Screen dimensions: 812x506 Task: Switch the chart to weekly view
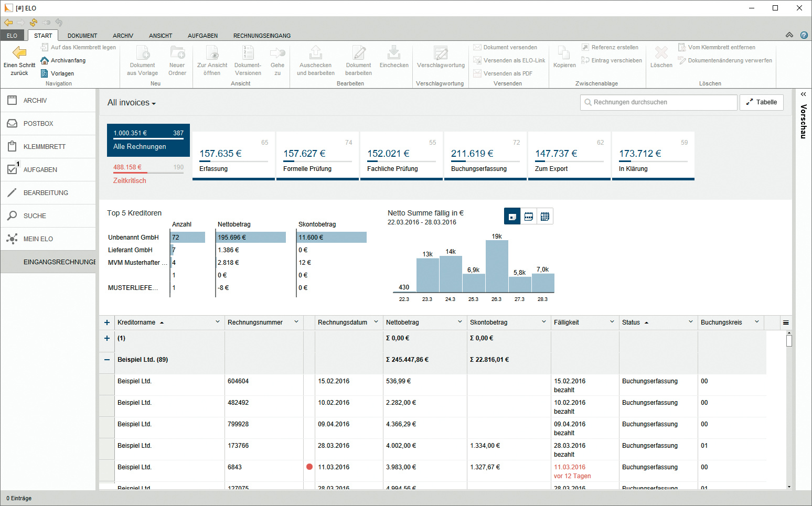pyautogui.click(x=529, y=217)
